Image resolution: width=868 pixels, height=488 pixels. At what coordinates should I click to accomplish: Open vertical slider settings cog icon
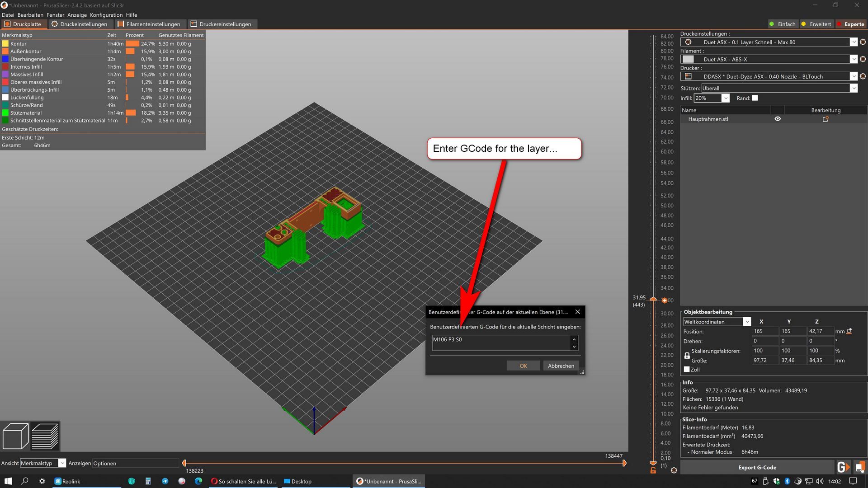point(674,470)
